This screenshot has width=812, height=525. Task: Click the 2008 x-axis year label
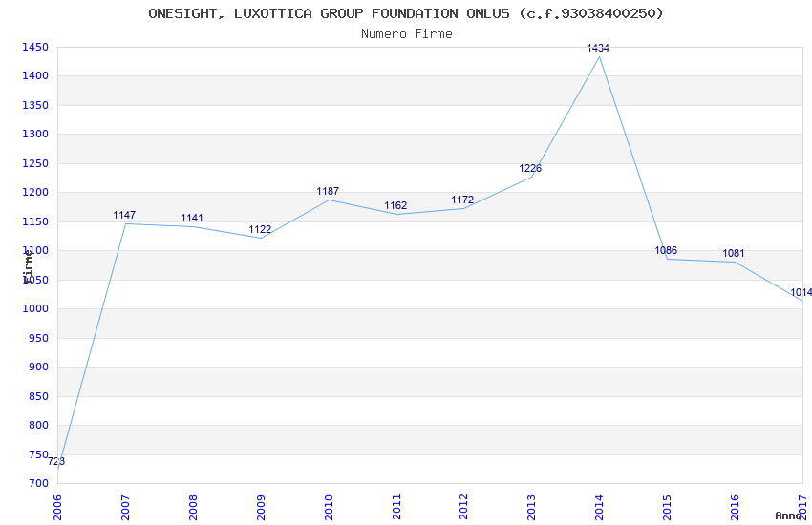193,507
